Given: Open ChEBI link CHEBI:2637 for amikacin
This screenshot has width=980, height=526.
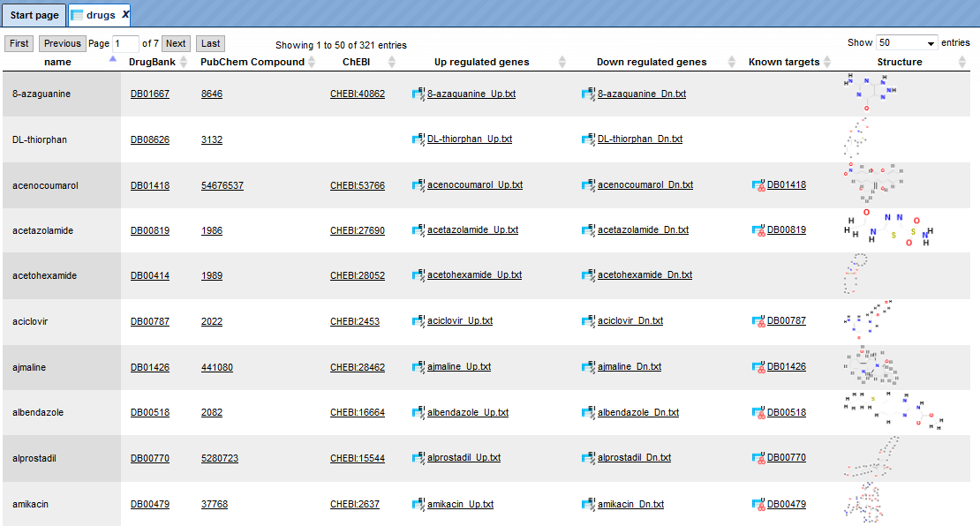Looking at the screenshot, I should pyautogui.click(x=354, y=504).
